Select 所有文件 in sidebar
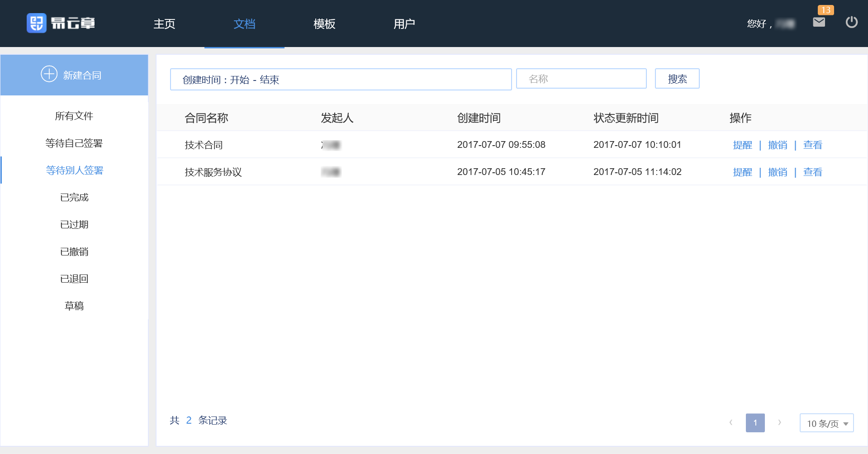 74,116
